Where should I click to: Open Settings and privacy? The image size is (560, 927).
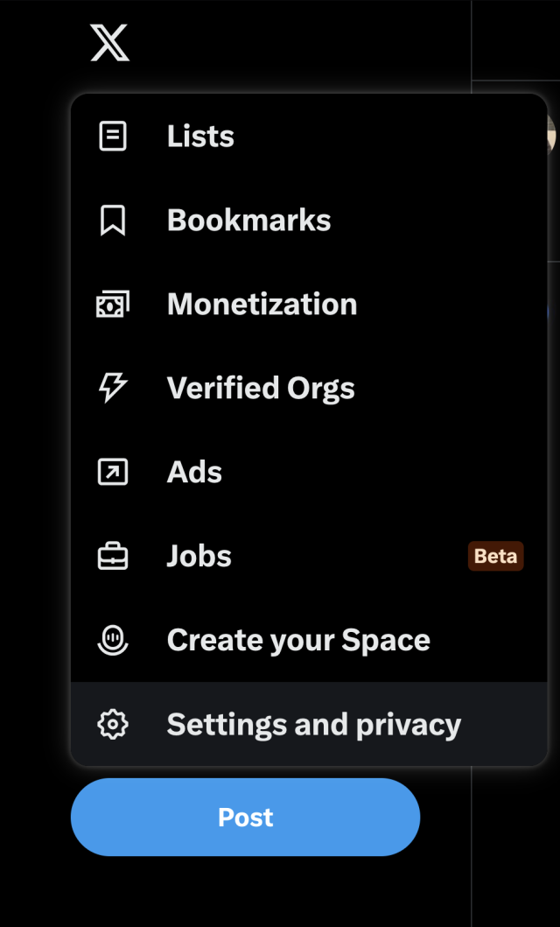(313, 724)
